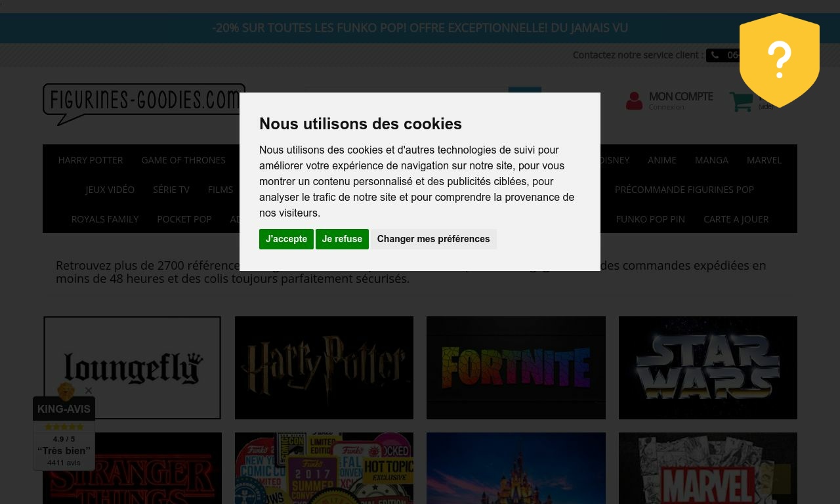Open the Harry Potter category tile
The width and height of the screenshot is (840, 504).
[x=324, y=367]
